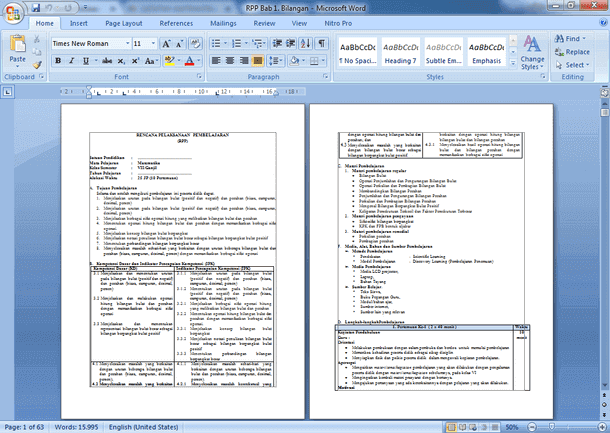The height and width of the screenshot is (433, 610).
Task: Copy selection using Copy icon
Action: coord(37,52)
